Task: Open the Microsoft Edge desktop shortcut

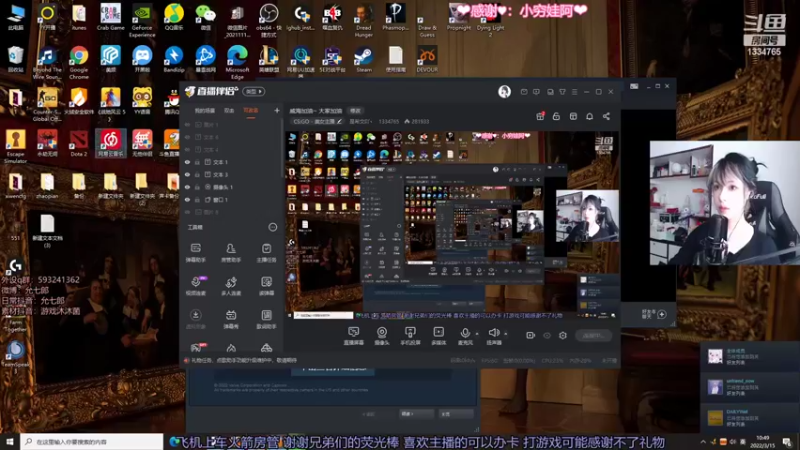Action: click(237, 62)
